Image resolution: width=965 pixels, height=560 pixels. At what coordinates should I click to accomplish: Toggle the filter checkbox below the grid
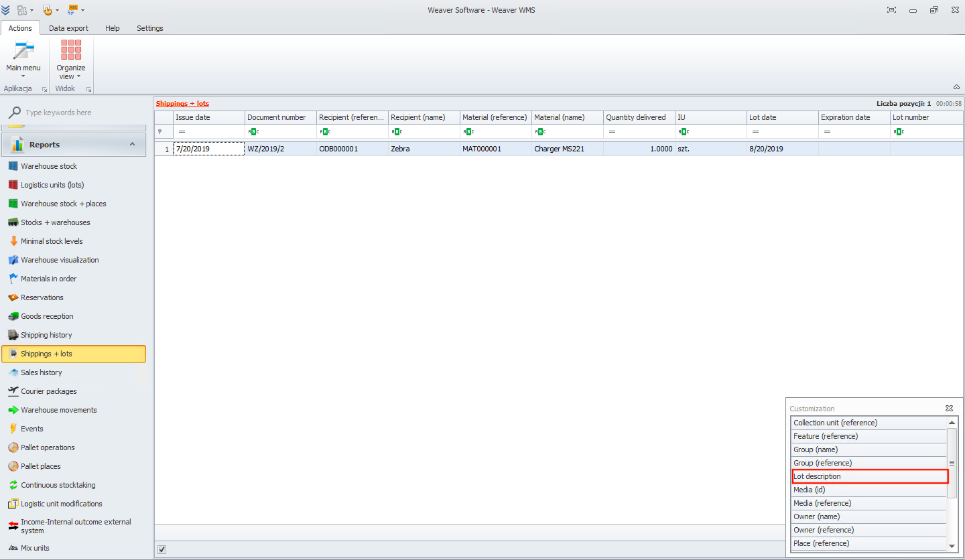162,549
